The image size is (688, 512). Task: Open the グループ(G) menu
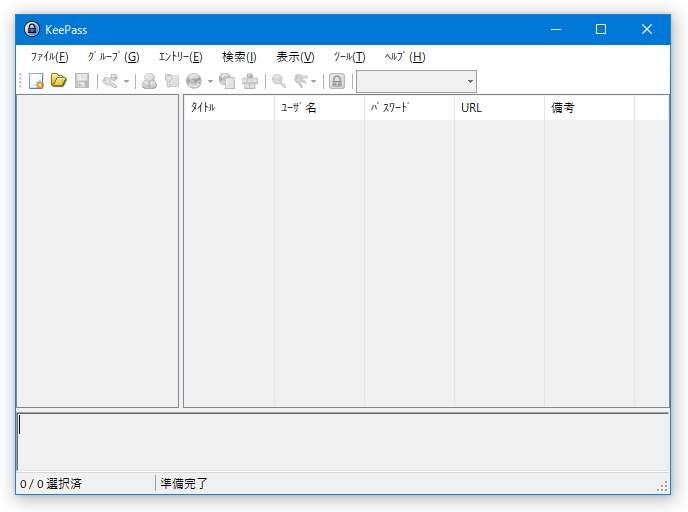pos(113,57)
